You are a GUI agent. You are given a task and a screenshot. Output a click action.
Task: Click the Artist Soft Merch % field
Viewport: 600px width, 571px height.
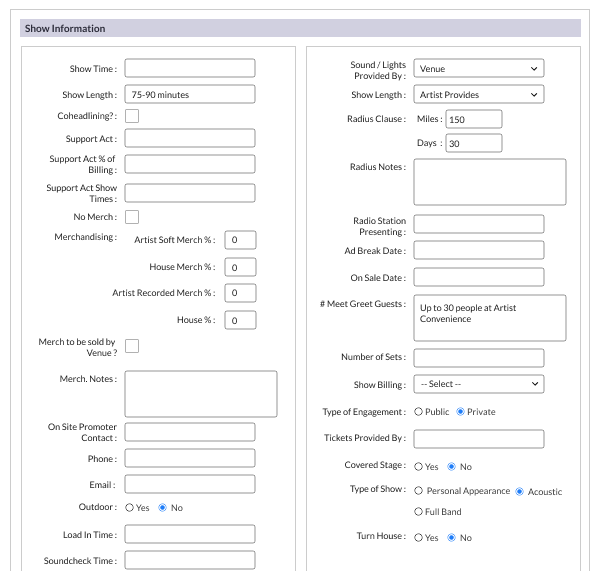[x=240, y=240]
